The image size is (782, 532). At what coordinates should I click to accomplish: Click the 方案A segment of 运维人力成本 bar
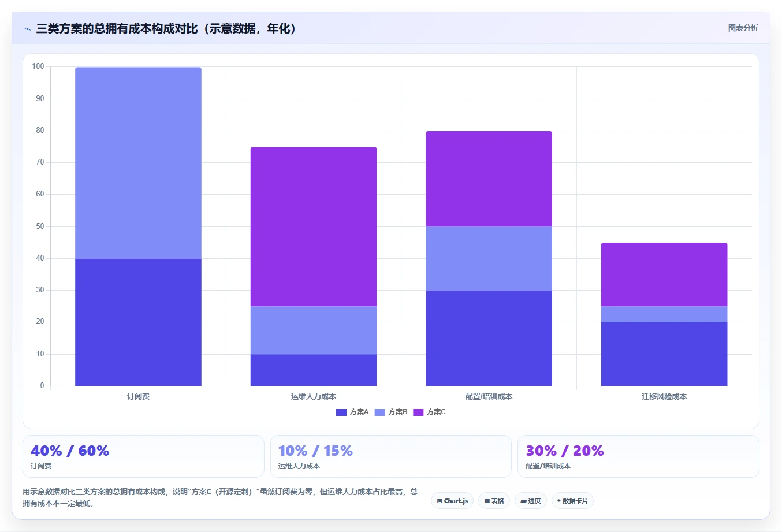click(314, 370)
